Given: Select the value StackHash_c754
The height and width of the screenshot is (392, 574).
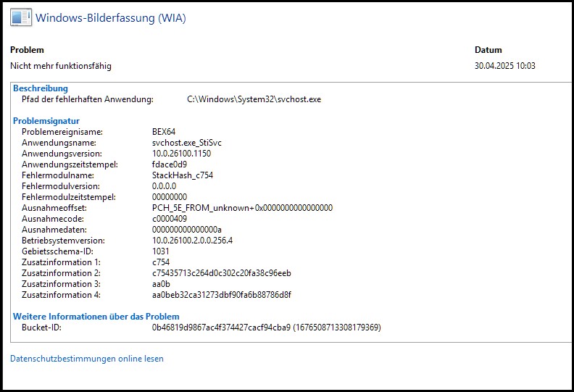Looking at the screenshot, I should (183, 175).
